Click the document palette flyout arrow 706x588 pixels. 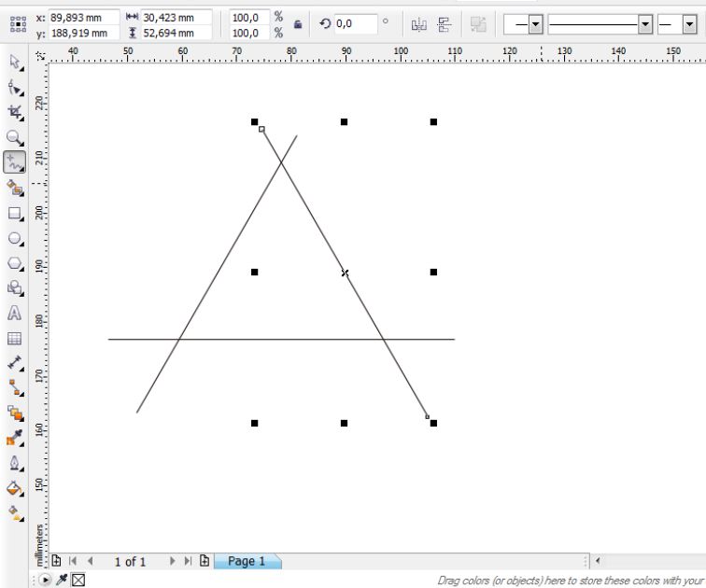pos(45,580)
